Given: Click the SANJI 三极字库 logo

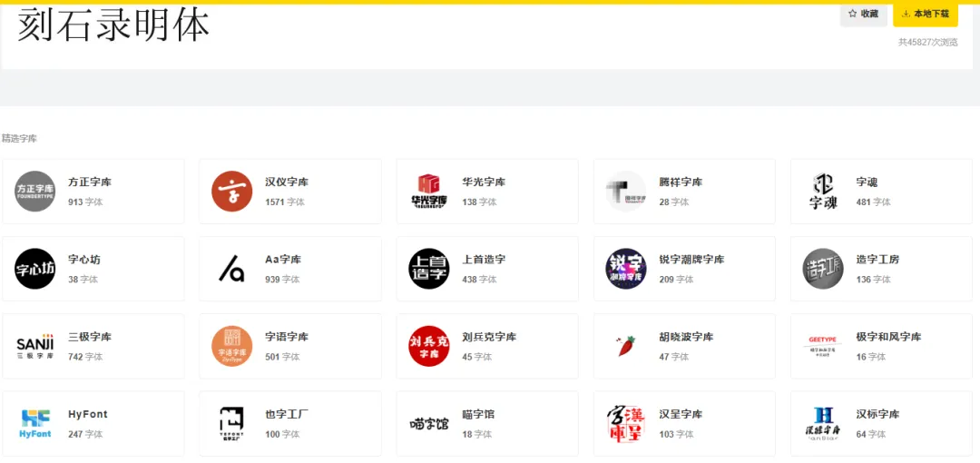Looking at the screenshot, I should click(35, 346).
